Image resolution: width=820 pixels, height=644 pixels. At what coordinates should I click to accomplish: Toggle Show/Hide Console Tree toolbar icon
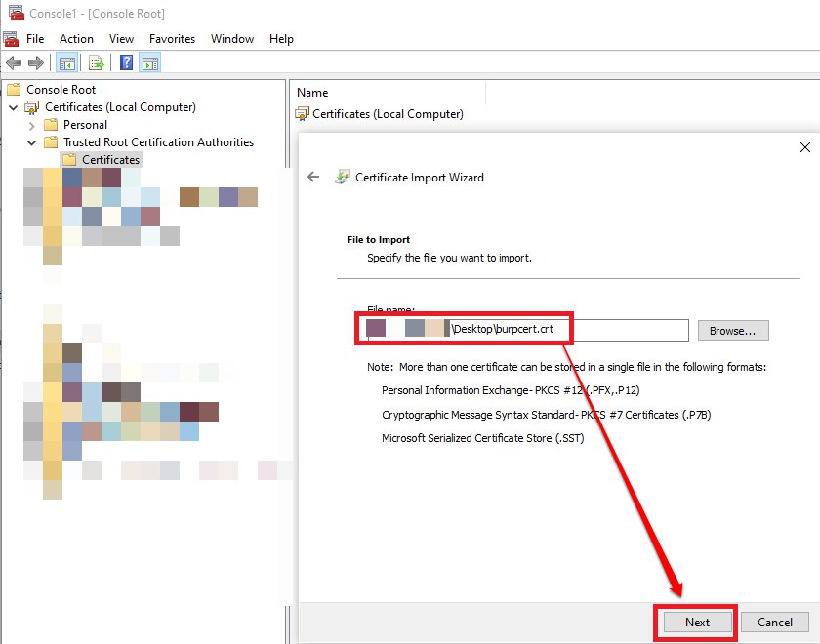66,63
